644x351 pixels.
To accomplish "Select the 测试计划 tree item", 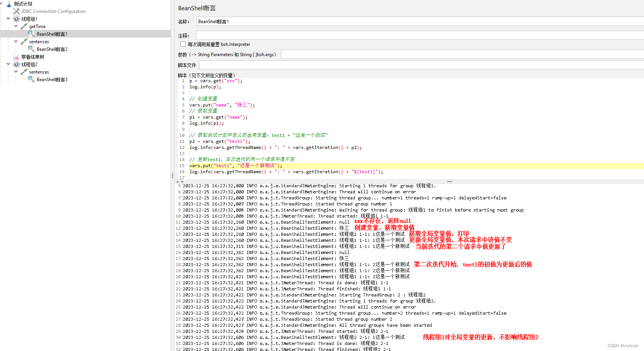I will [23, 4].
